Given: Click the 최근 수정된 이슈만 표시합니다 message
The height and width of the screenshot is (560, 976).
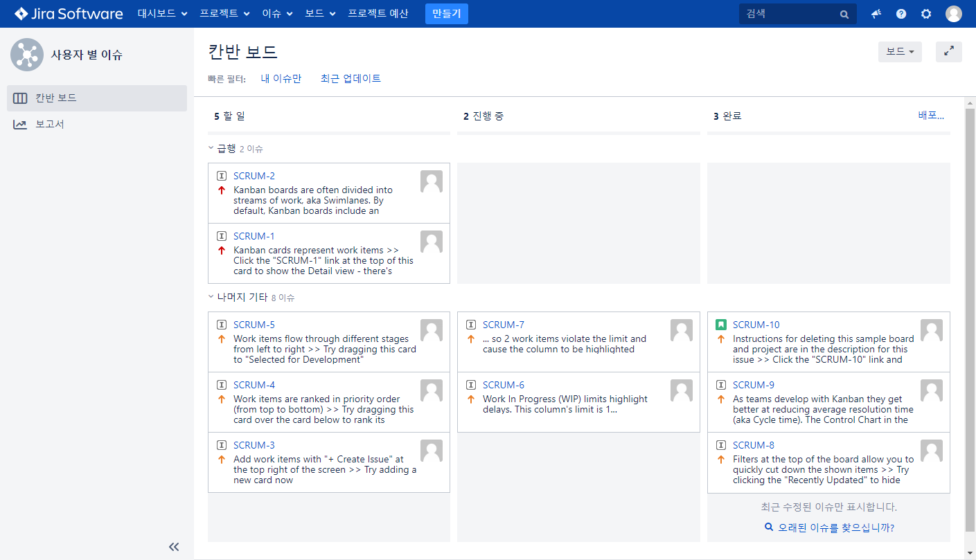Looking at the screenshot, I should (x=828, y=507).
